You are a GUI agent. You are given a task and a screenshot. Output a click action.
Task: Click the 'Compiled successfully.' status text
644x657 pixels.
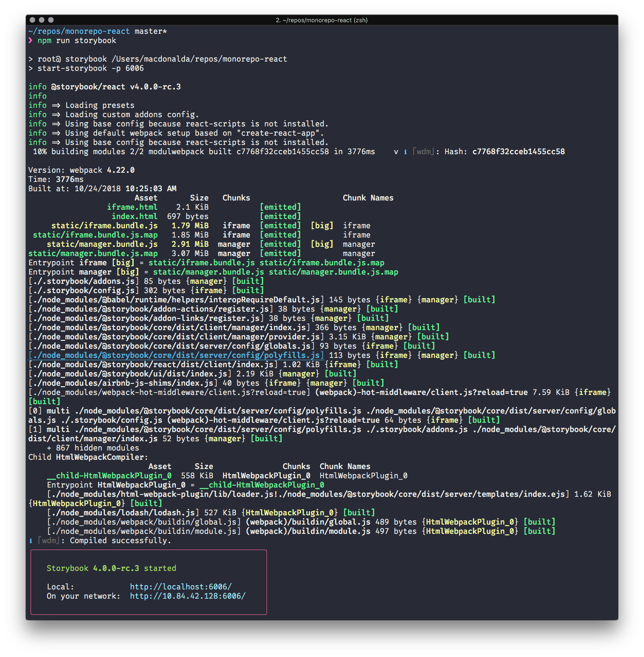point(121,540)
